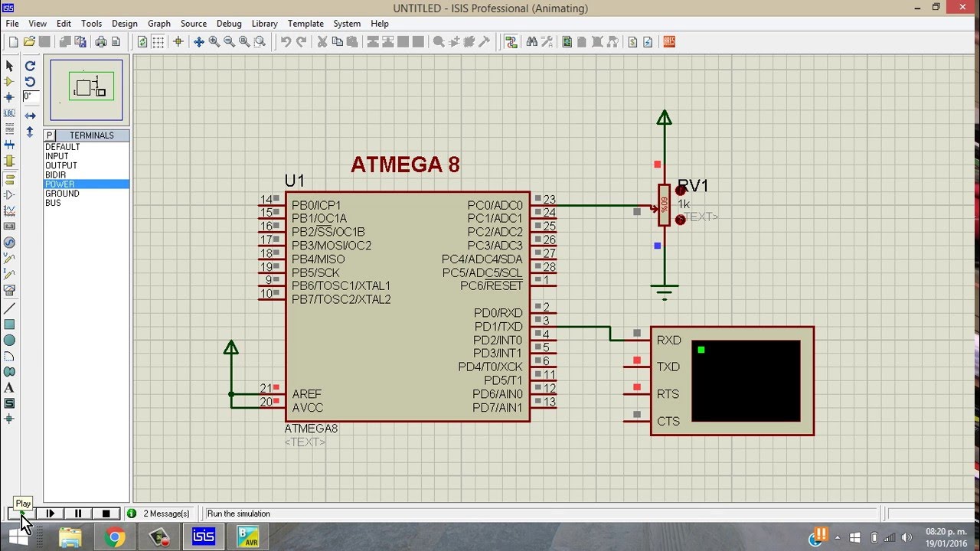Toggle false origin crosshair icon
This screenshot has height=551, width=980.
tap(178, 42)
